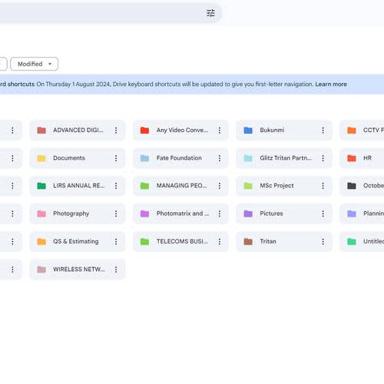Screen dimensions: 384x384
Task: Open the Any Video Conve... folder
Action: 181,130
